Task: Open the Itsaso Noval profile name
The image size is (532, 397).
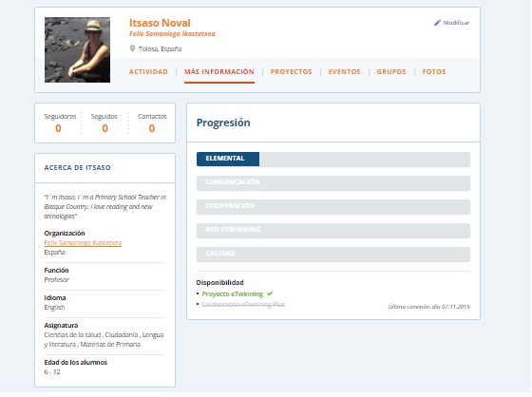Action: (x=160, y=23)
